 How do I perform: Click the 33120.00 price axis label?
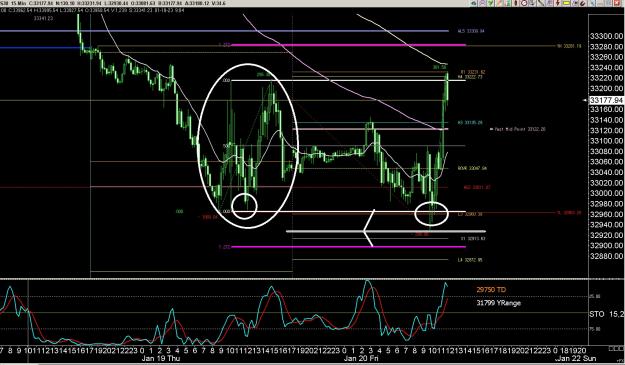[x=606, y=130]
